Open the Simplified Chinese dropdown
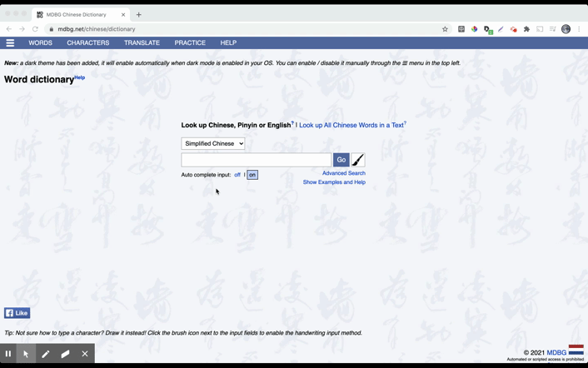588x368 pixels. tap(213, 143)
